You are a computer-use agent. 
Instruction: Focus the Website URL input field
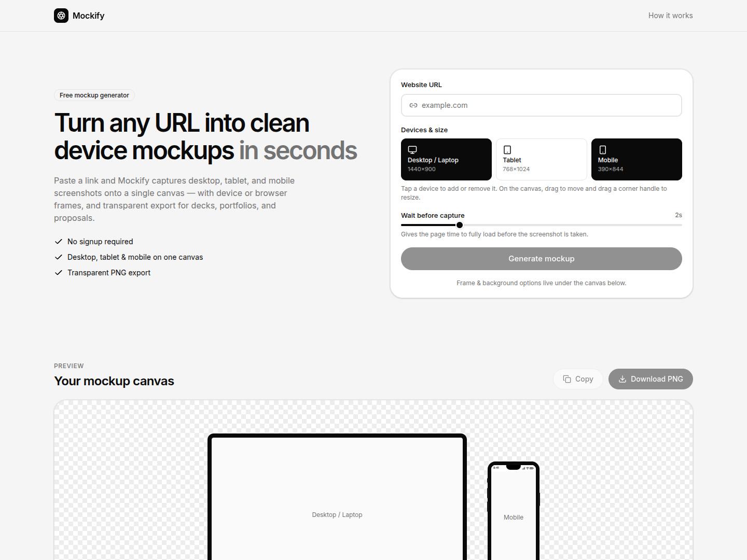[x=542, y=105]
